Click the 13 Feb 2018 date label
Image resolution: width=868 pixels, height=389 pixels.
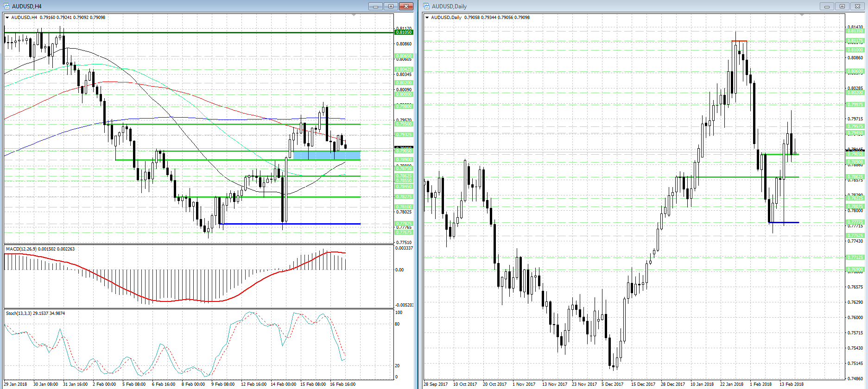click(x=791, y=384)
